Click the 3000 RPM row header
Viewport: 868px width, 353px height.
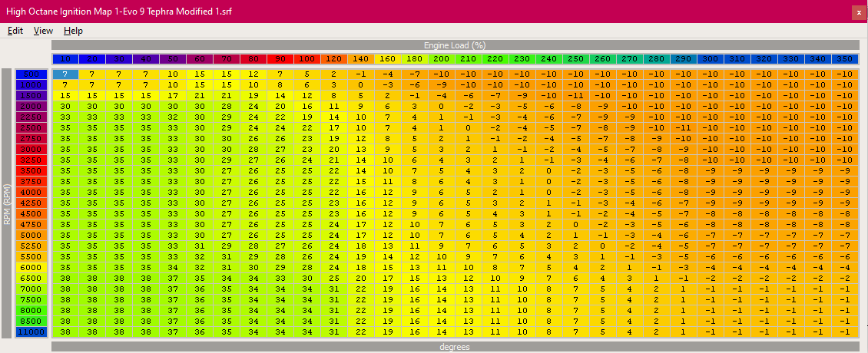pyautogui.click(x=32, y=149)
